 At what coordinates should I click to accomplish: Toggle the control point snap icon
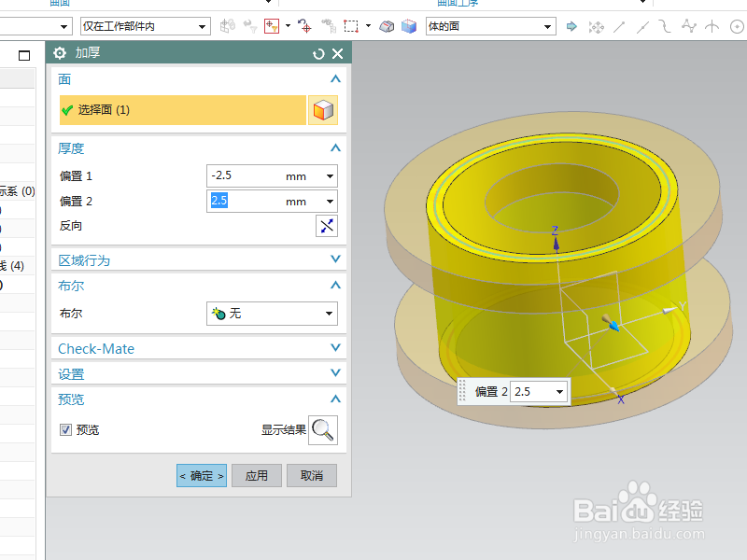[665, 26]
